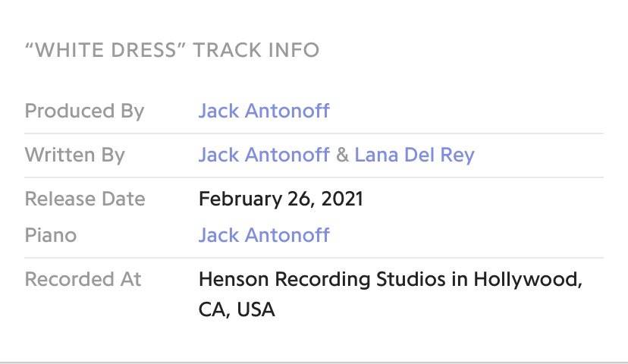Screen dimensions: 628x364
Task: Click the day "26" in release date
Action: (297, 199)
